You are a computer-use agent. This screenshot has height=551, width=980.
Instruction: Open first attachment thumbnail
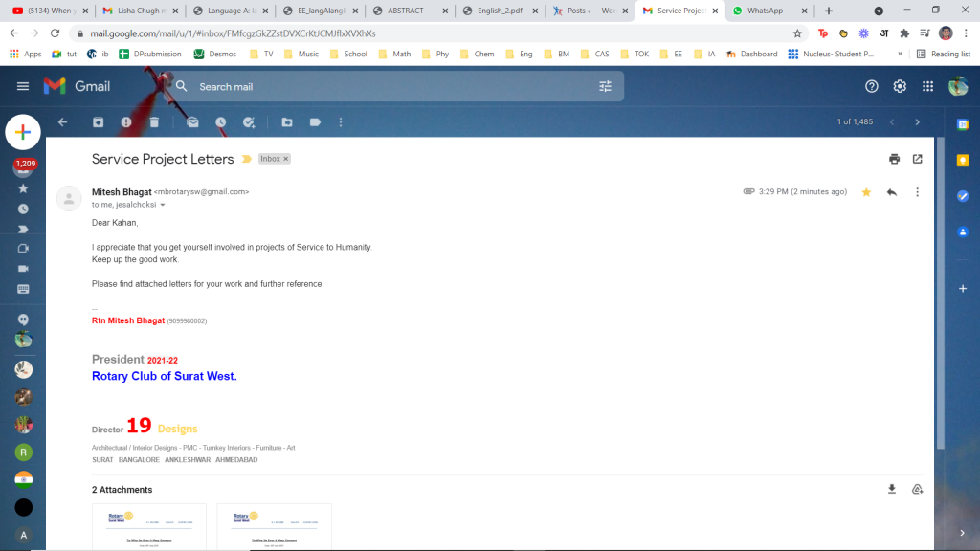pyautogui.click(x=149, y=527)
